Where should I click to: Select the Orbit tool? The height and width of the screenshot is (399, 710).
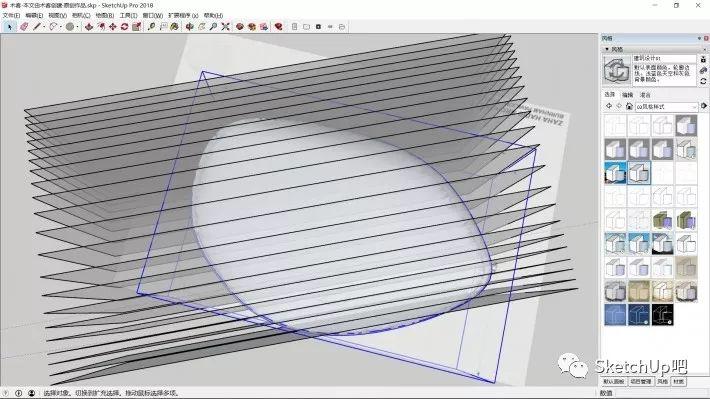190,27
